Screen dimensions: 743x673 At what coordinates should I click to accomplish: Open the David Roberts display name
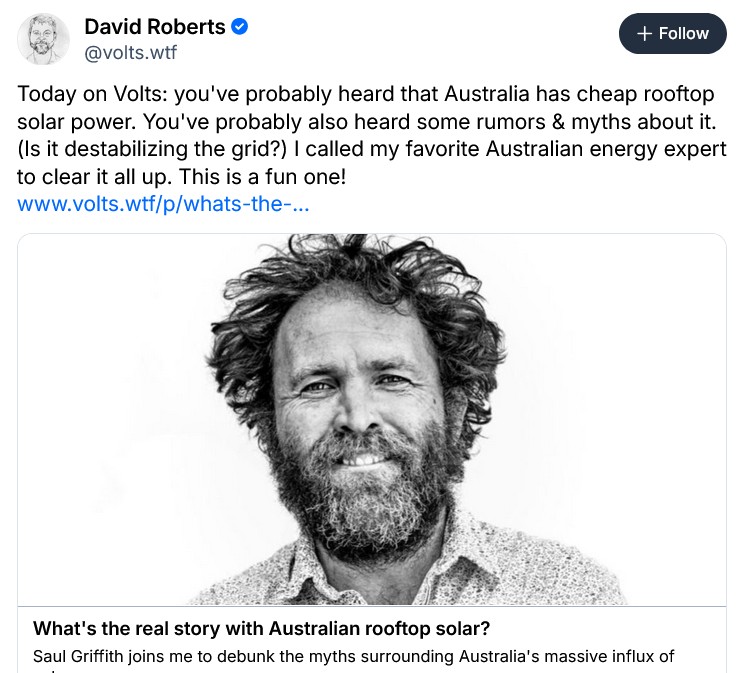[155, 27]
